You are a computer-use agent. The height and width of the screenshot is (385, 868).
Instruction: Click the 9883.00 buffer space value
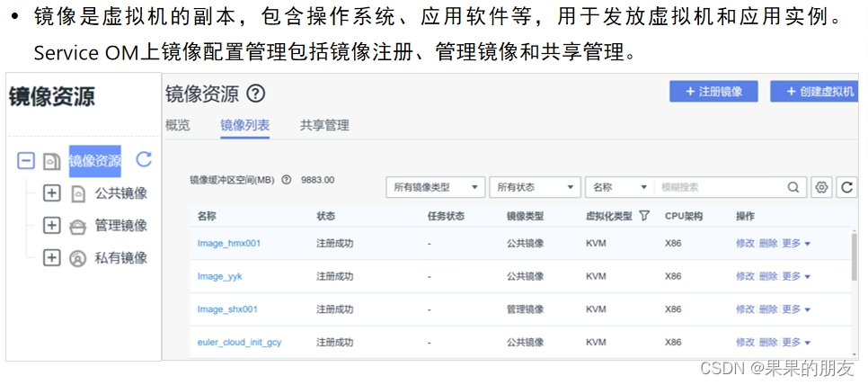click(x=318, y=180)
